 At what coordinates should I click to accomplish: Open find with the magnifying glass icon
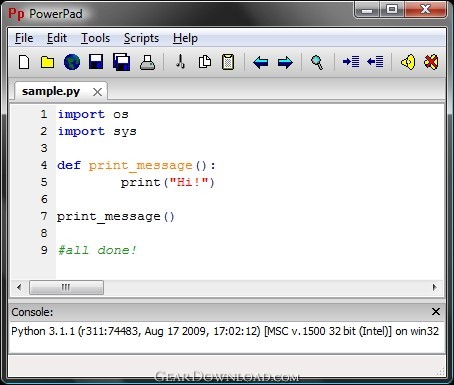(x=317, y=62)
